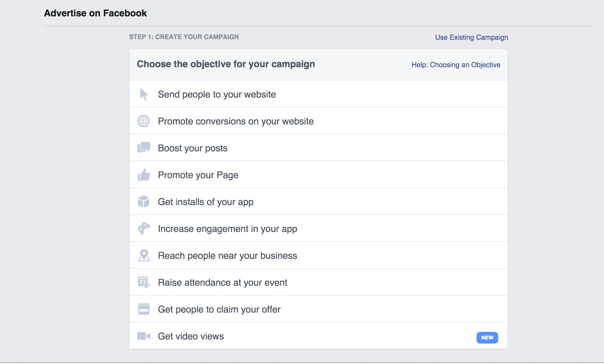Select 'Send people to your website' objective
The height and width of the screenshot is (364, 604).
click(319, 94)
